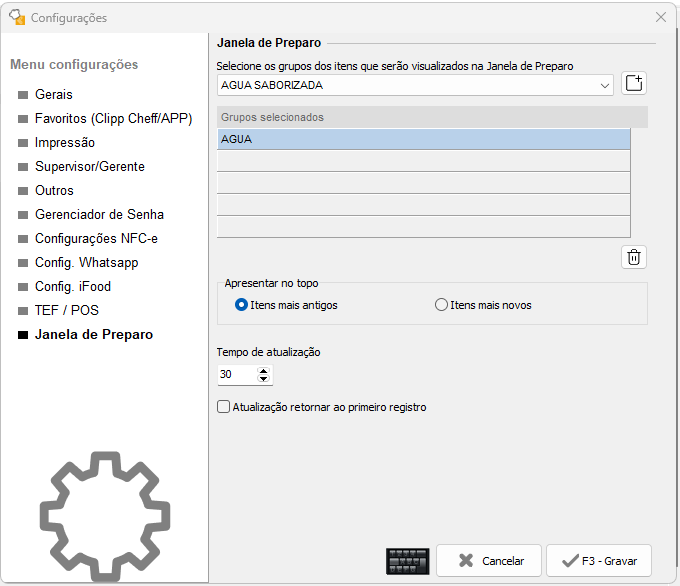Viewport: 680px width, 586px height.
Task: Open the TEF / POS settings
Action: (67, 310)
